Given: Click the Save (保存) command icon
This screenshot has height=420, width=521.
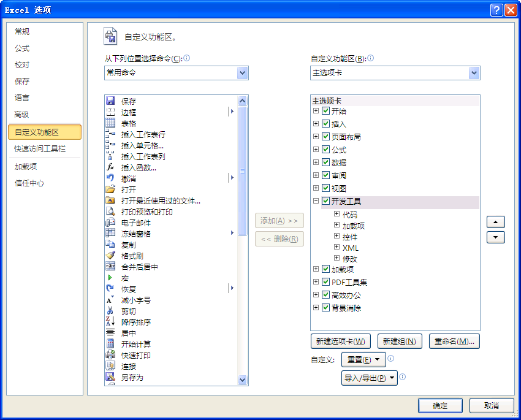Looking at the screenshot, I should [x=110, y=101].
